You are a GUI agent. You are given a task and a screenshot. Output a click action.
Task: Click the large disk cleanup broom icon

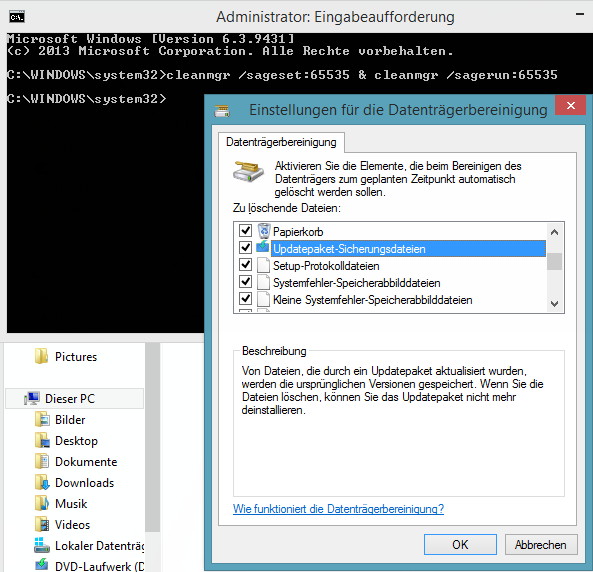pyautogui.click(x=248, y=172)
